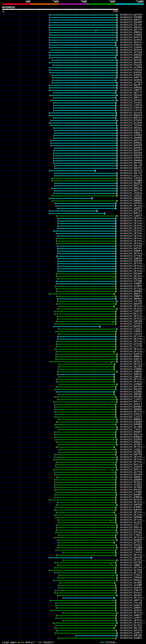This screenshot has height=644, width=146.
Task: Select the UniRef100_Q112F8 label
Action: tap(131, 522)
